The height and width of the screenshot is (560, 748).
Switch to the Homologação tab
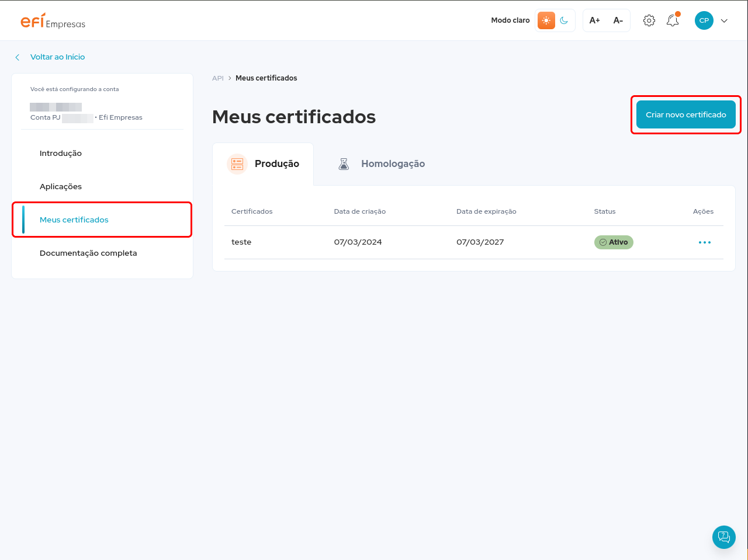pyautogui.click(x=381, y=164)
